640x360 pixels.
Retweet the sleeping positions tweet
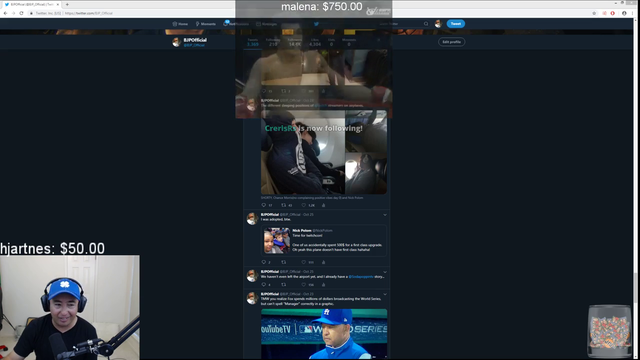tap(284, 205)
